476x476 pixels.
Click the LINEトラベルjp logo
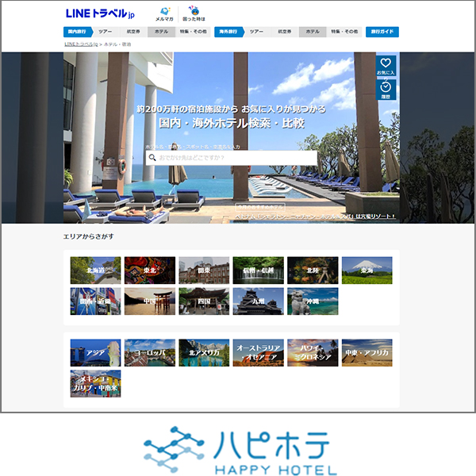click(101, 13)
